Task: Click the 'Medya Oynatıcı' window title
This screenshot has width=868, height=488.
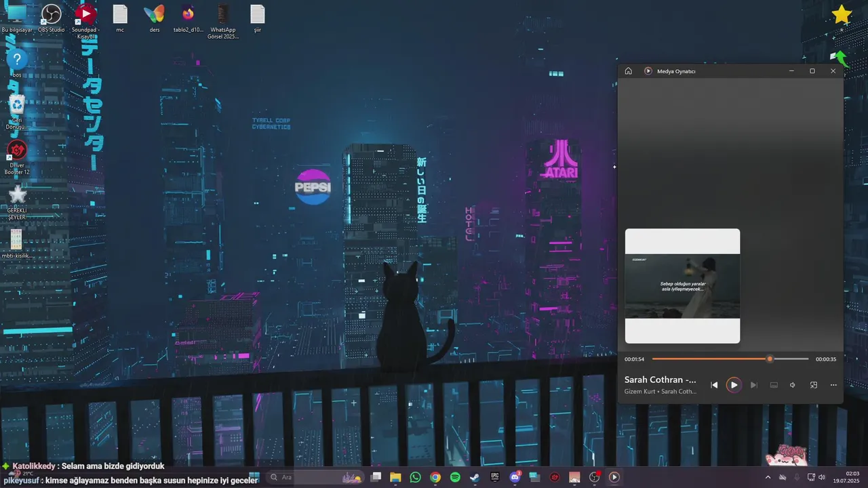Action: click(x=676, y=71)
